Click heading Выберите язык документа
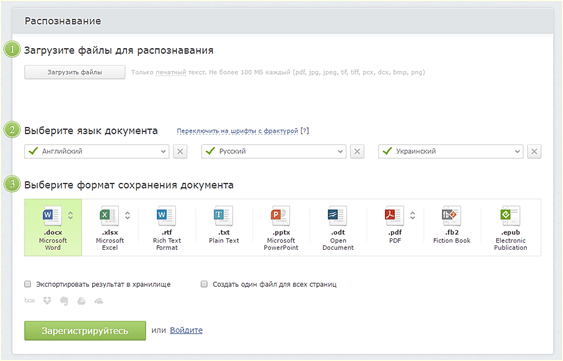 pos(91,130)
